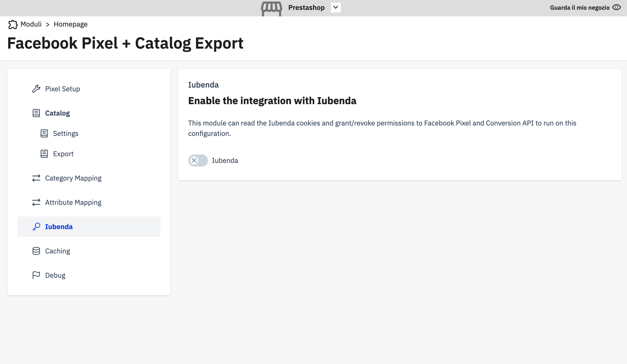Click the Iubenda key icon
The image size is (627, 364).
pyautogui.click(x=36, y=227)
